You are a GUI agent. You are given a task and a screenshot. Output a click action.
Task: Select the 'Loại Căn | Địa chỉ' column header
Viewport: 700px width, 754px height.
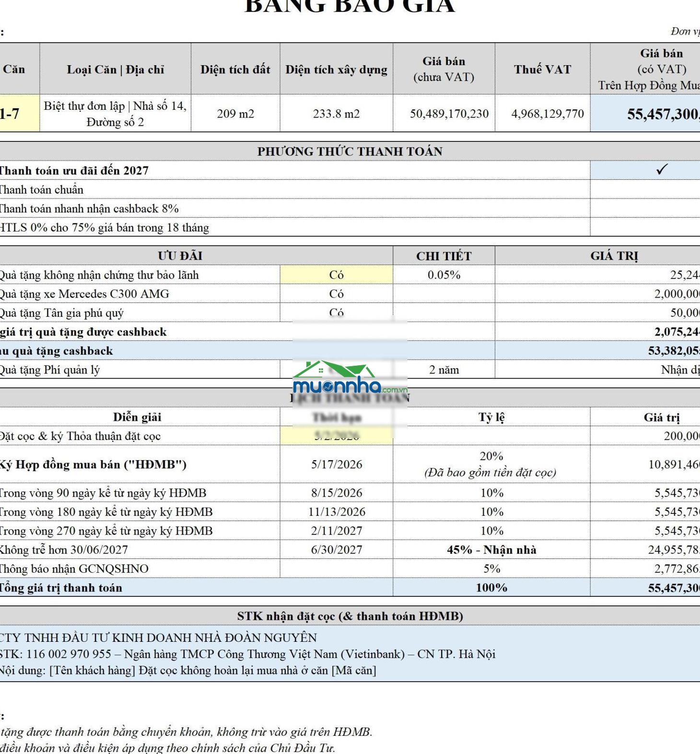[x=116, y=69]
